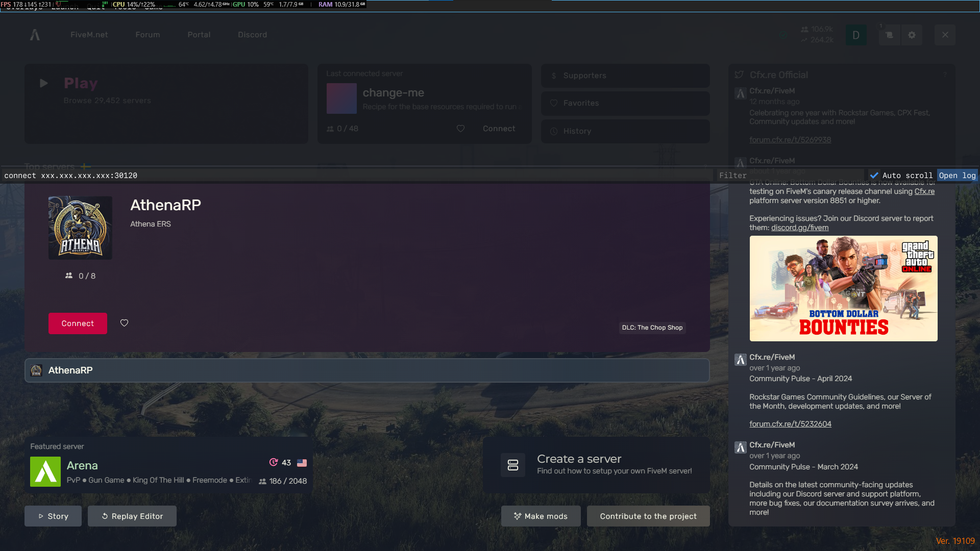Click the change-me server thumbnail
Screen dimensions: 980x551
coord(341,98)
